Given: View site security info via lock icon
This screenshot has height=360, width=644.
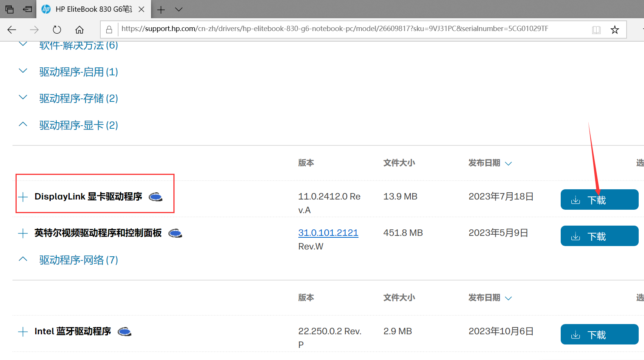Looking at the screenshot, I should point(109,29).
